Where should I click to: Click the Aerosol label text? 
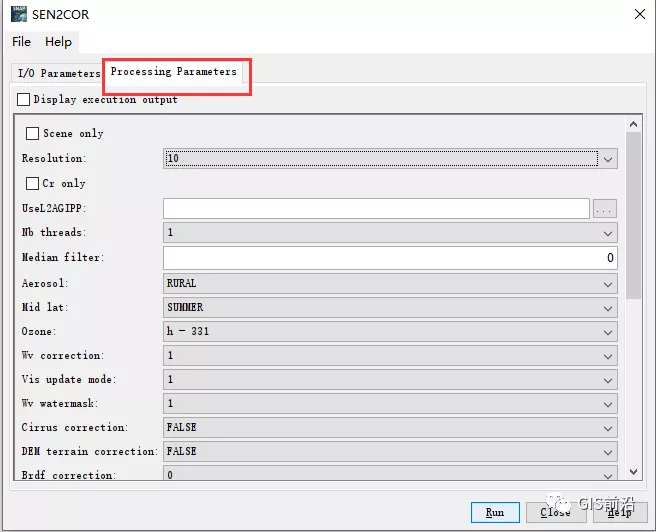coord(45,283)
